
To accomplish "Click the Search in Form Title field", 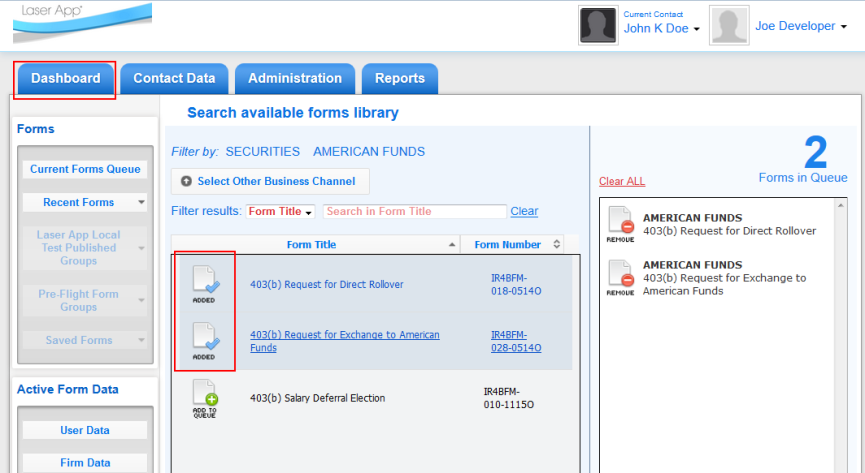I will coord(414,212).
